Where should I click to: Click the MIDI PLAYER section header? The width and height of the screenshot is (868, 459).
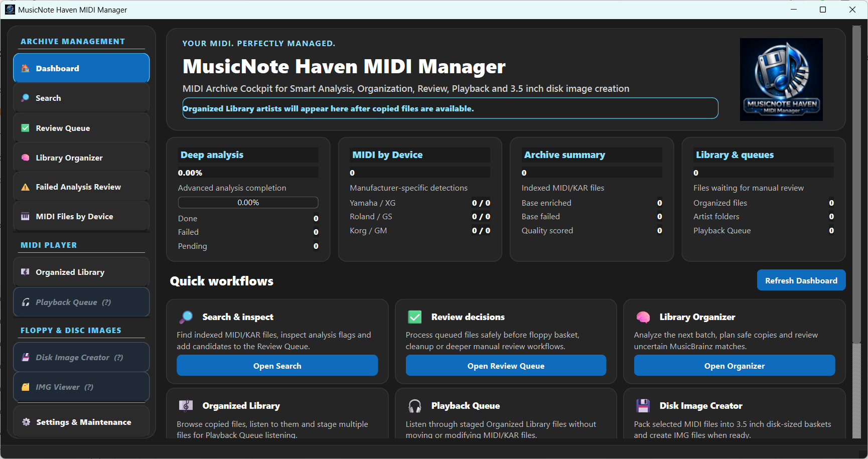tap(49, 245)
